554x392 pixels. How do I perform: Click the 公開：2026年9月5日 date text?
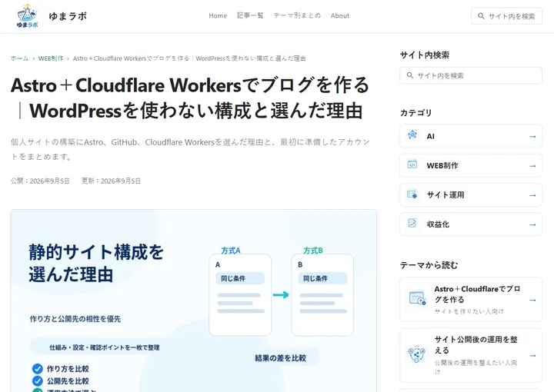[x=40, y=181]
